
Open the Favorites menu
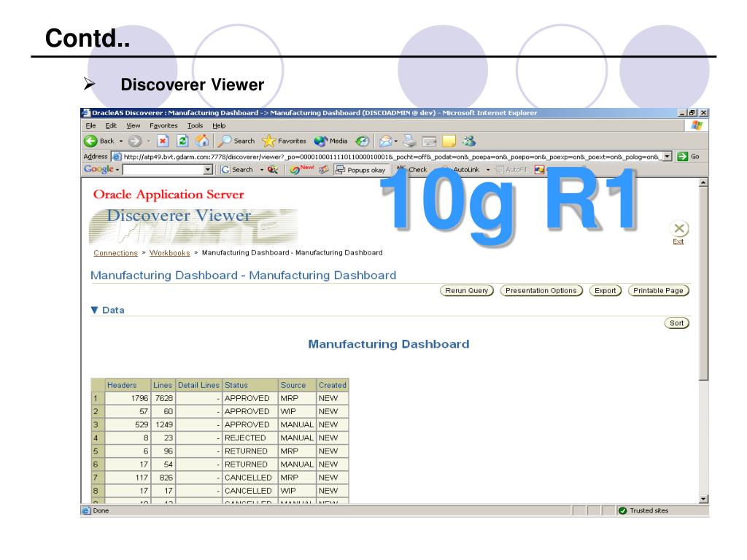pos(163,125)
